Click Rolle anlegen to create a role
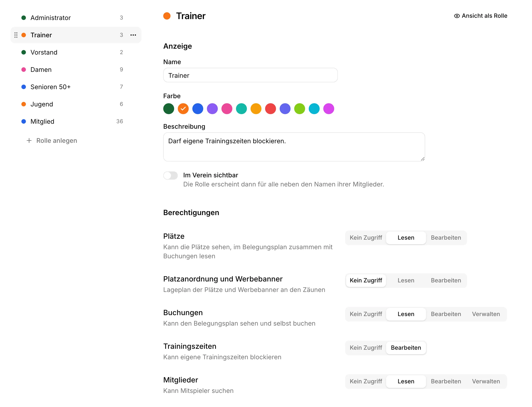 pyautogui.click(x=52, y=141)
